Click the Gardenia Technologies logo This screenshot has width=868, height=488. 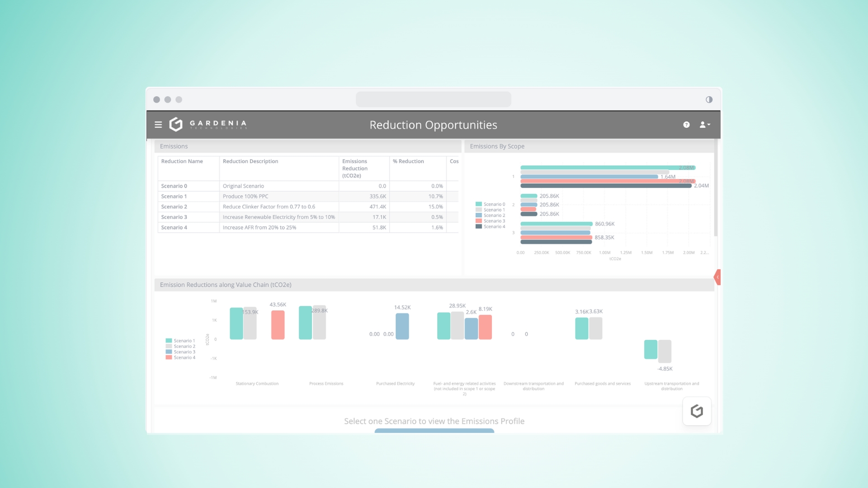[x=208, y=124]
